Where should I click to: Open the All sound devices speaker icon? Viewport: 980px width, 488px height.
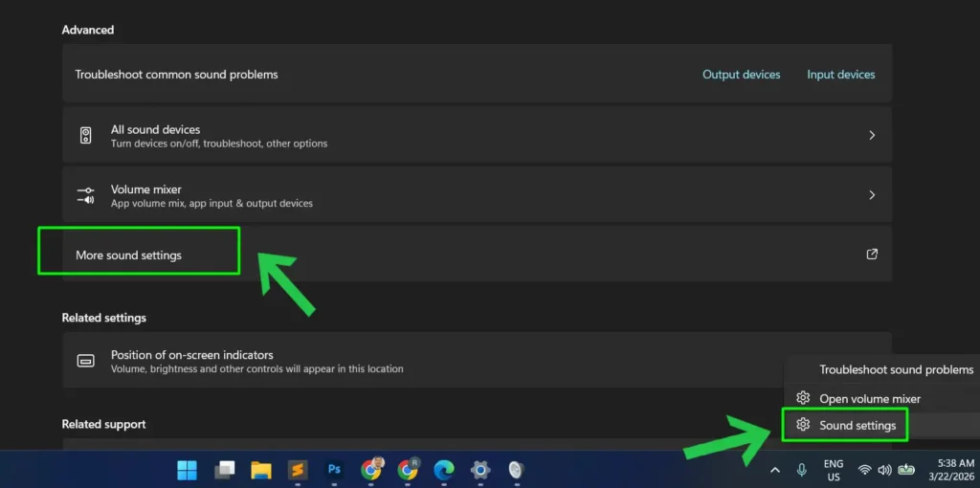(x=85, y=136)
